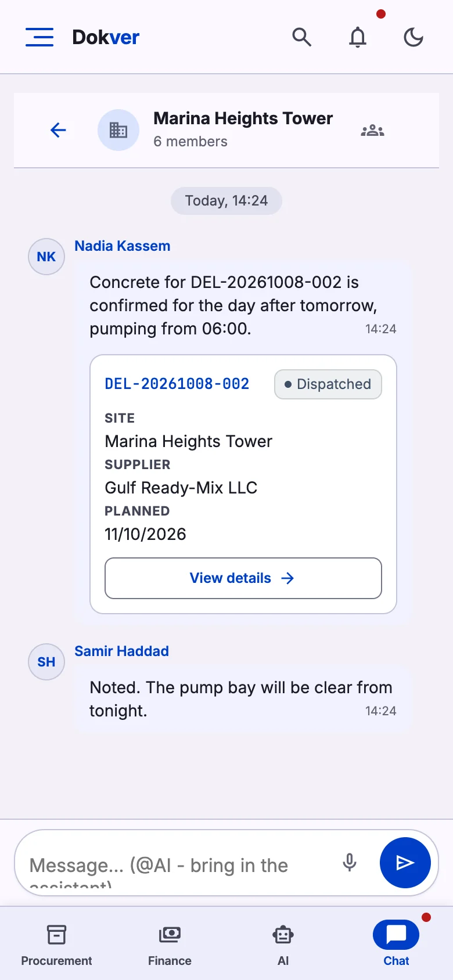453x980 pixels.
Task: Open the AI assistant tab
Action: coord(283,945)
